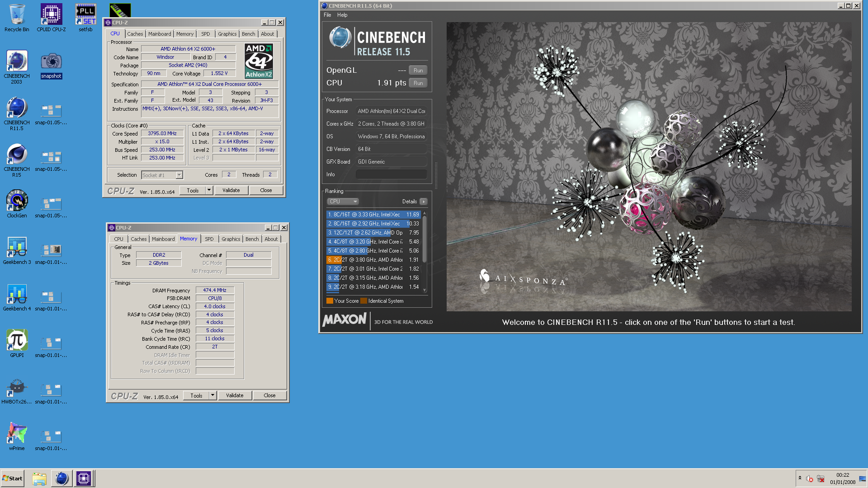The width and height of the screenshot is (868, 488).
Task: Expand the ranking Details arrow
Action: [x=423, y=202]
